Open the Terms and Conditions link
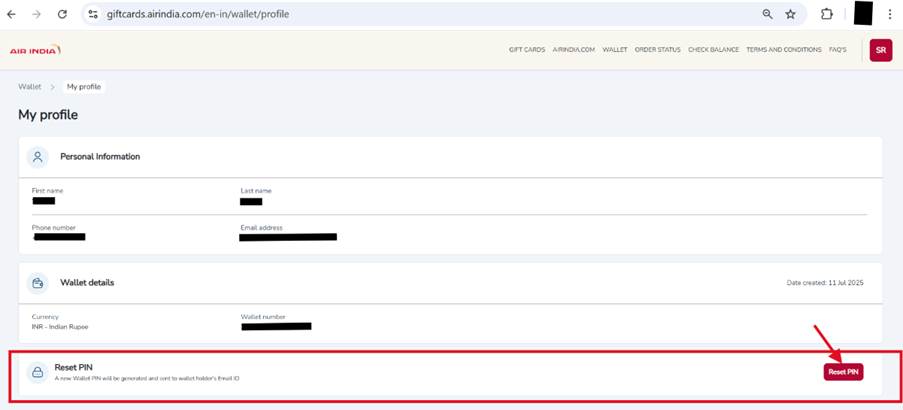The image size is (903, 410). point(783,50)
